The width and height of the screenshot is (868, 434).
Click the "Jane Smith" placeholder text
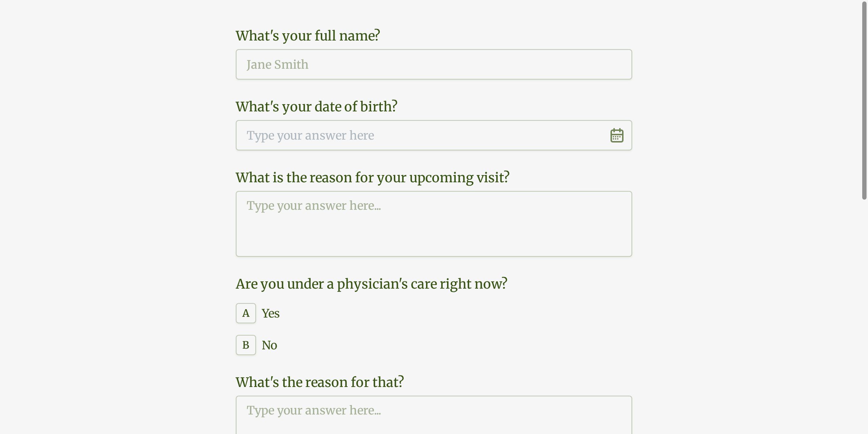(x=277, y=64)
